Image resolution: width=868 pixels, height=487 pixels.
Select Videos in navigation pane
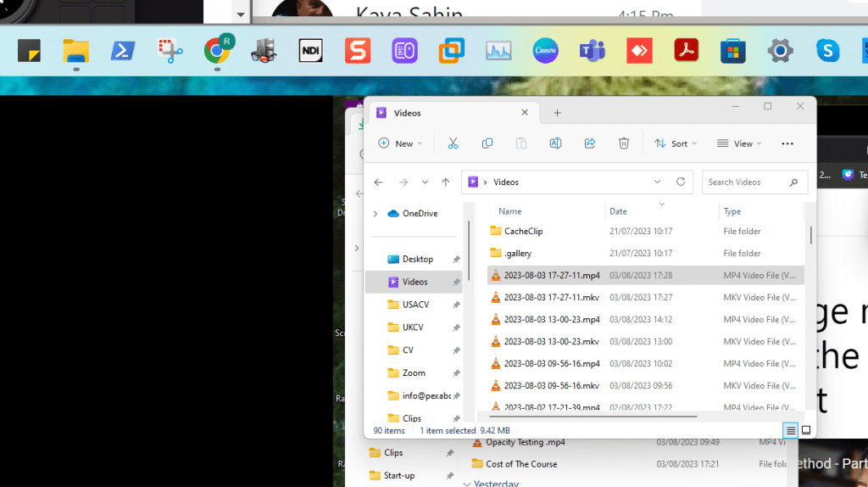pos(414,282)
